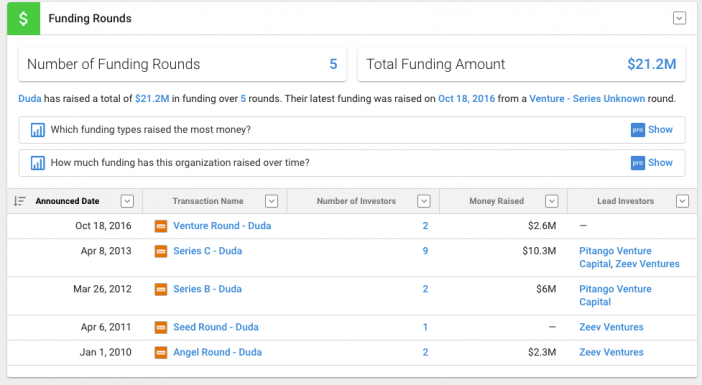The image size is (702, 385).
Task: Click the Announced Date column header
Action: pyautogui.click(x=68, y=201)
